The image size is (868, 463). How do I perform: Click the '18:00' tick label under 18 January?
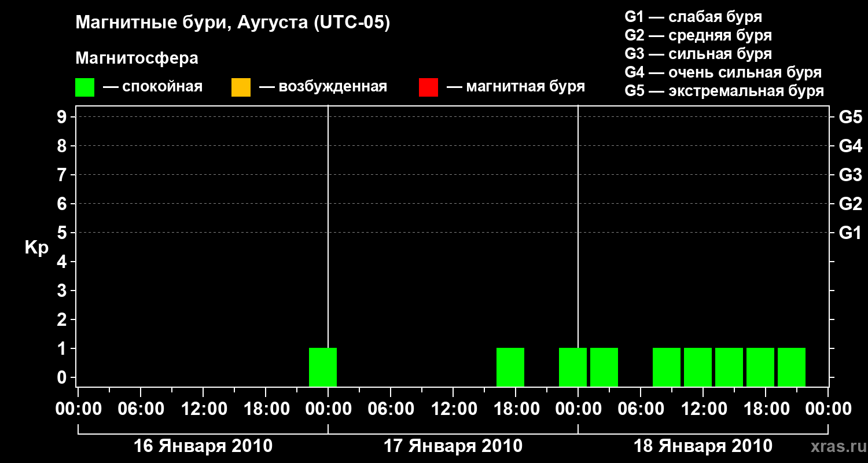766,409
